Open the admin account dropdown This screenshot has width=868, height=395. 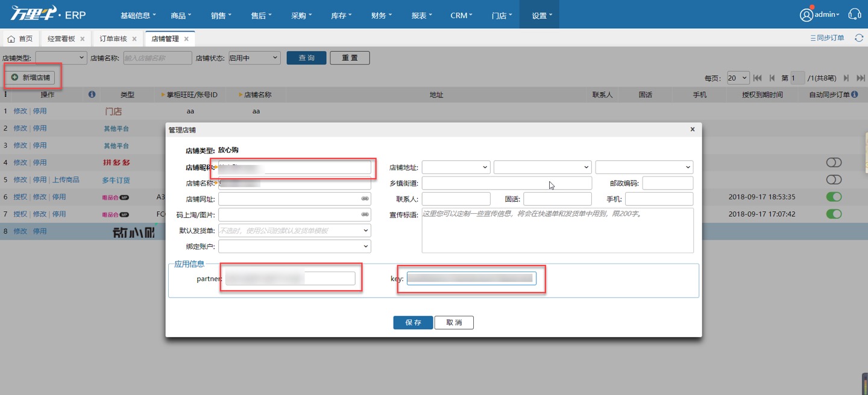(x=827, y=14)
